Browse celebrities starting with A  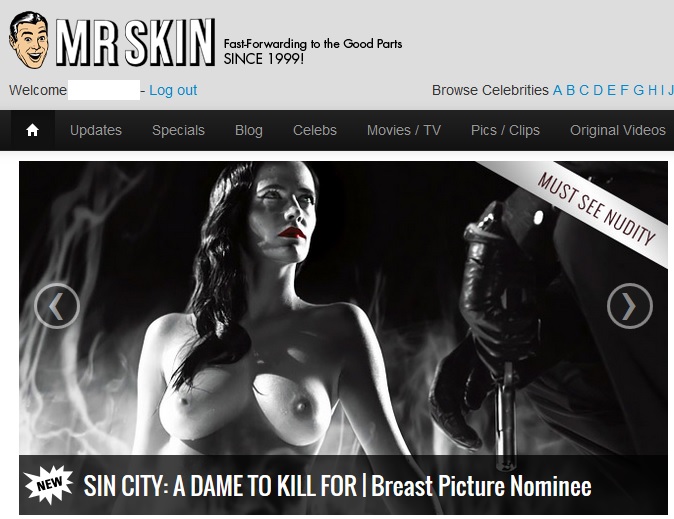click(x=558, y=90)
